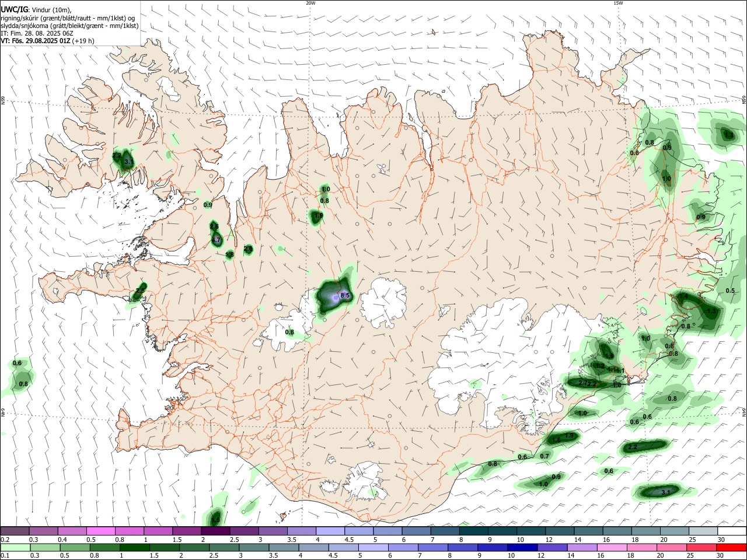Image resolution: width=747 pixels, height=560 pixels.
Task: Click the 'slydda/snjókoma' description line
Action: click(x=69, y=26)
